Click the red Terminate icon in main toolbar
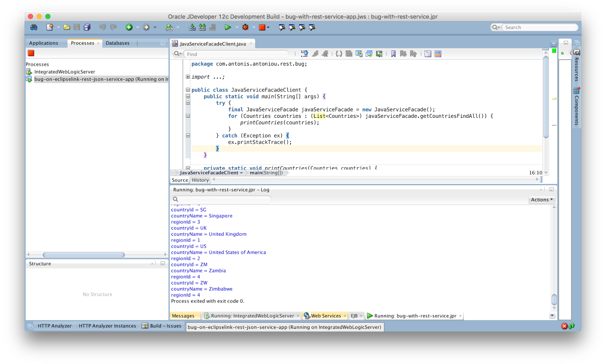Screen dimensions: 606x364 [262, 27]
